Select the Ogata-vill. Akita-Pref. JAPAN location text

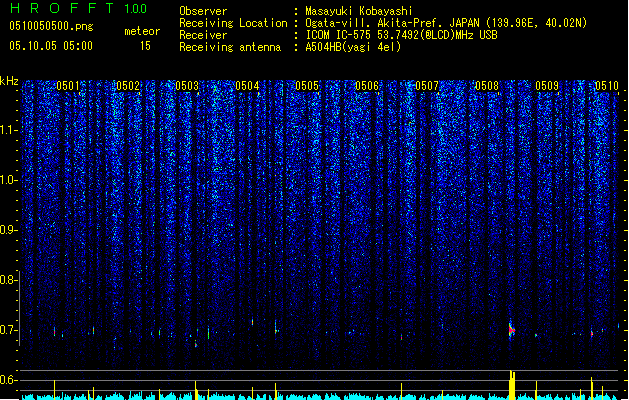click(x=446, y=23)
